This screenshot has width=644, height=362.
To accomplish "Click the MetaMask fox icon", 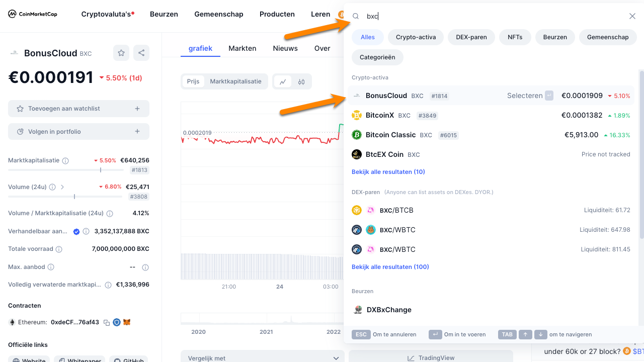I will (x=127, y=322).
